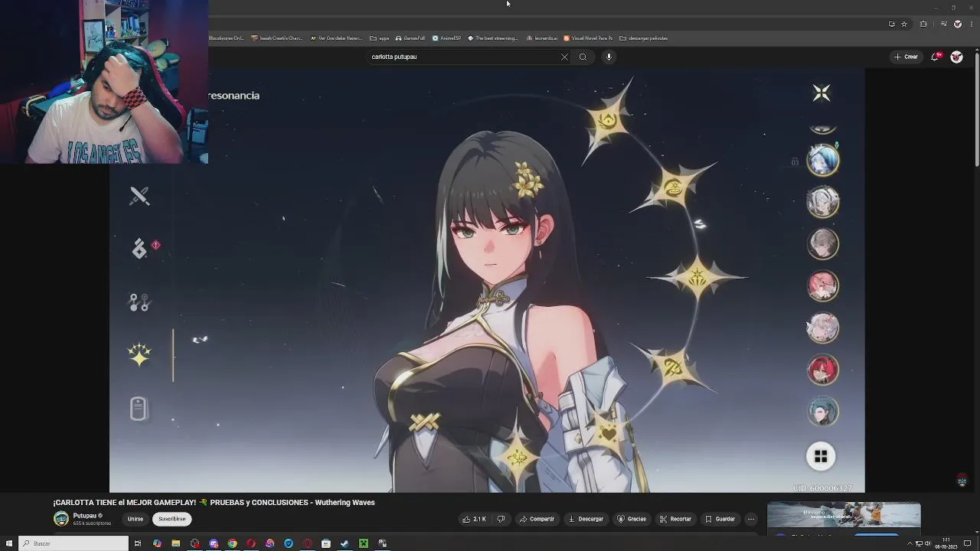Open the YouTube account avatar menu

956,57
